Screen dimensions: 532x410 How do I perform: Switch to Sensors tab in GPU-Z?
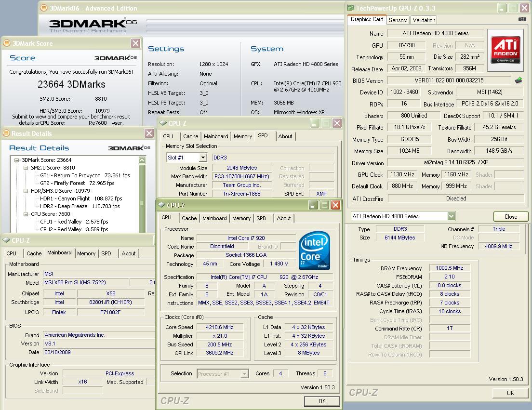[x=398, y=20]
